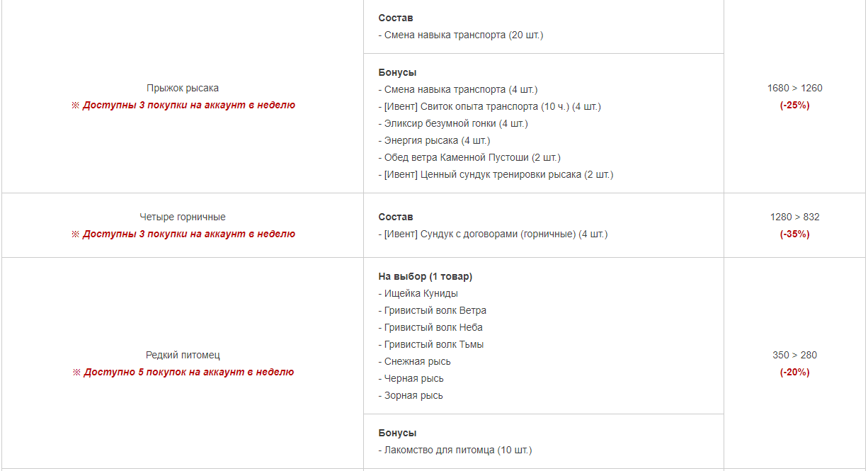The width and height of the screenshot is (868, 471).
Task: Click the "-20%" discount label
Action: pyautogui.click(x=794, y=373)
